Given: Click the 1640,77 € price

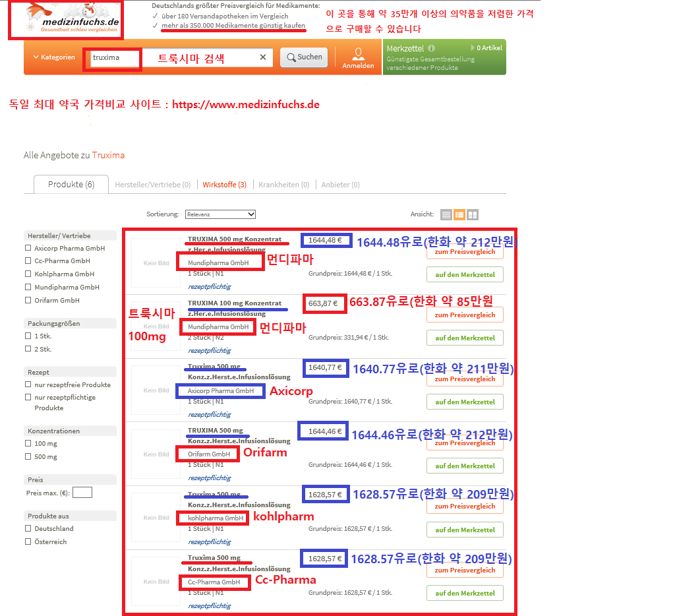Looking at the screenshot, I should coord(325,367).
